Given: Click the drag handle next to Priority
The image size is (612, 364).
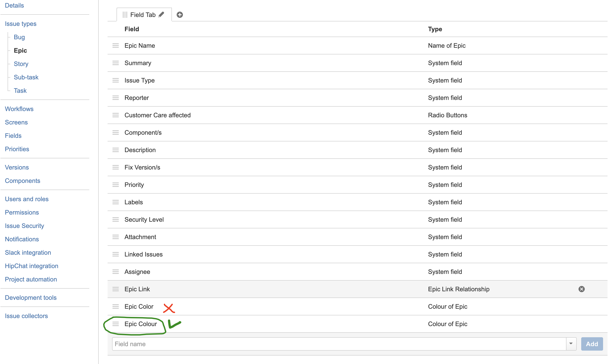Looking at the screenshot, I should [x=116, y=185].
